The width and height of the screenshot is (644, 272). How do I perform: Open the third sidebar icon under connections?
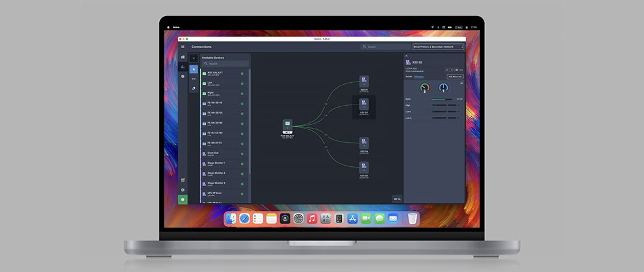coord(183,76)
